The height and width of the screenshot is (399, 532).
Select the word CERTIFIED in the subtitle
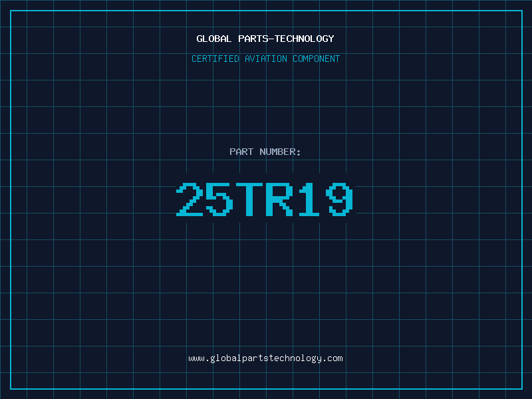click(215, 59)
